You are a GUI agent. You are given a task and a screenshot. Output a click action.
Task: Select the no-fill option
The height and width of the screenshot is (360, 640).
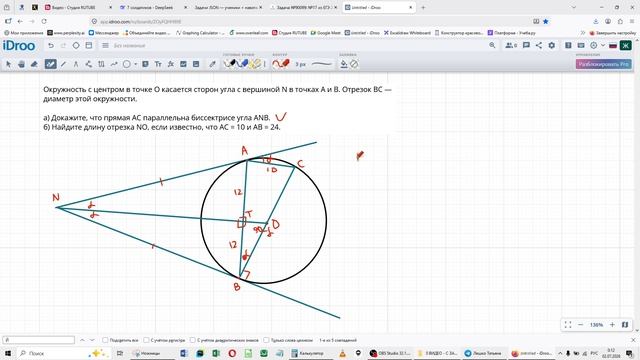pyautogui.click(x=354, y=64)
